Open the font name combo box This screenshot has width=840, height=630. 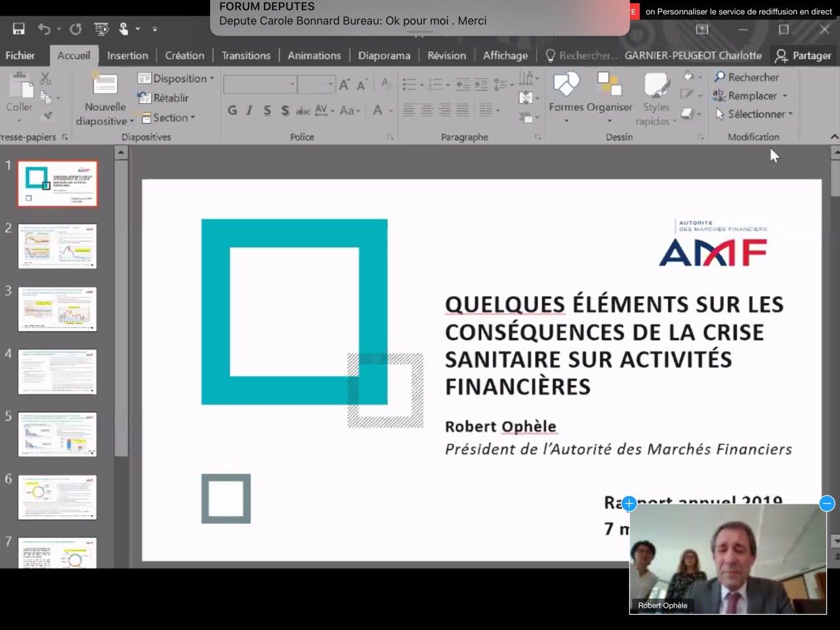point(260,84)
